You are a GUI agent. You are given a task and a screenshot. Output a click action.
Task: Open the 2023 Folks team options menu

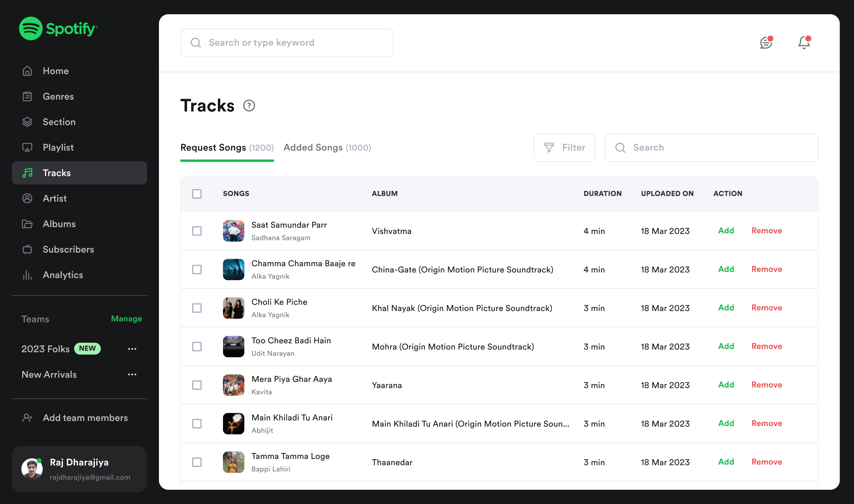[132, 349]
